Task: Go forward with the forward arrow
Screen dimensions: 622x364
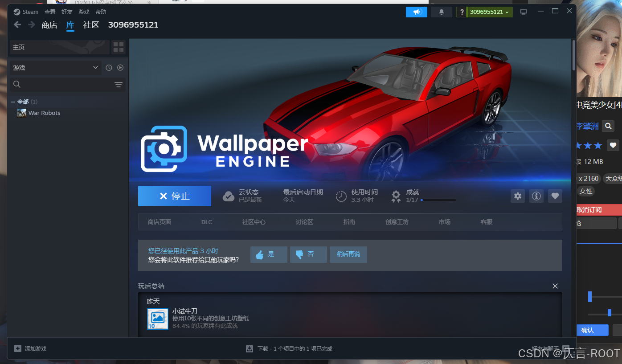Action: (x=32, y=25)
